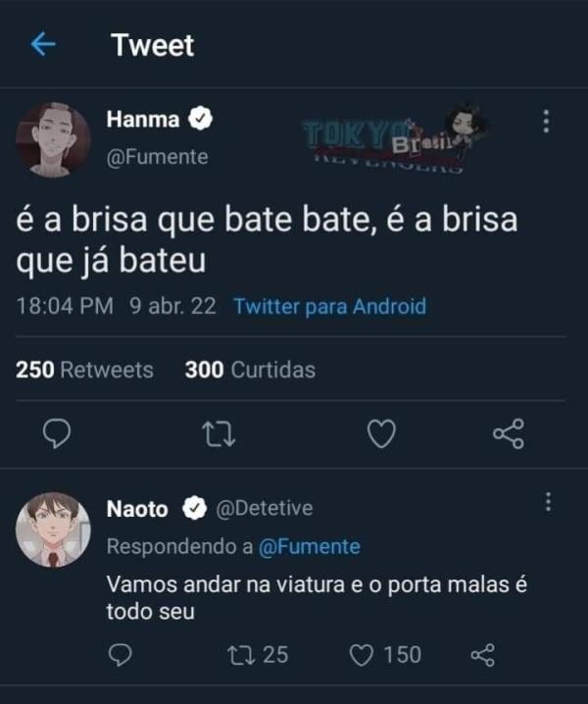Go back using the arrow icon
Image resolution: width=588 pixels, height=704 pixels.
[x=43, y=45]
